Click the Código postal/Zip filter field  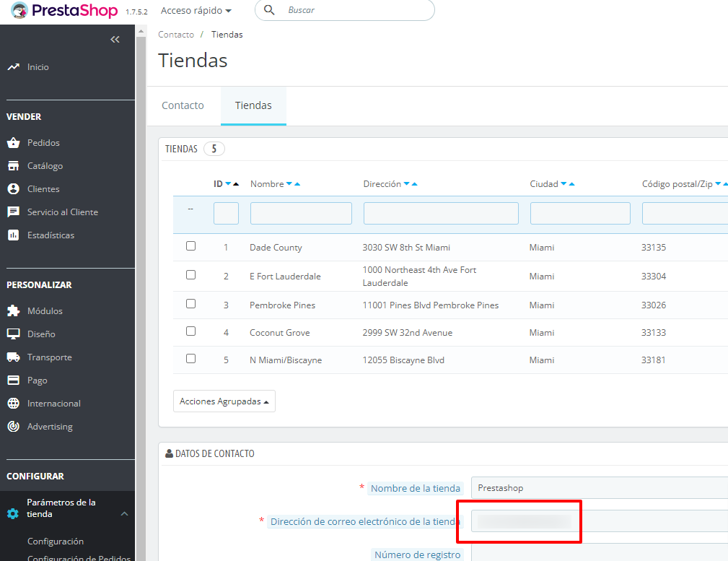pos(685,213)
